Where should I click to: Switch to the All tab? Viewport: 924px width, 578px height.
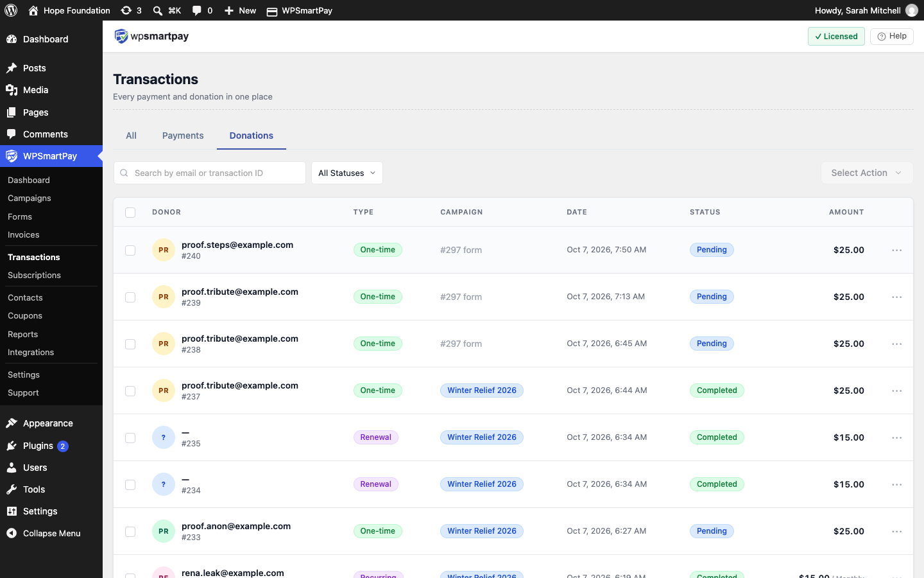[x=131, y=136]
